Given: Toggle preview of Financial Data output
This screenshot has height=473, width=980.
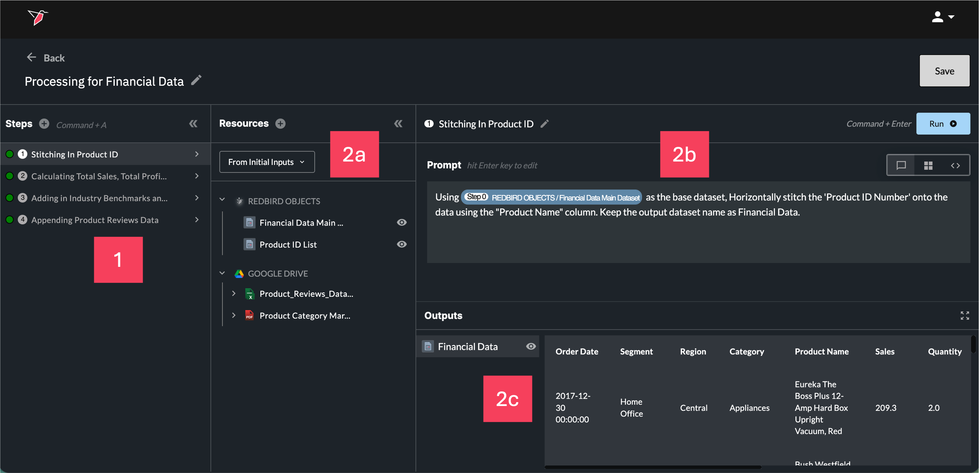Looking at the screenshot, I should pyautogui.click(x=531, y=346).
